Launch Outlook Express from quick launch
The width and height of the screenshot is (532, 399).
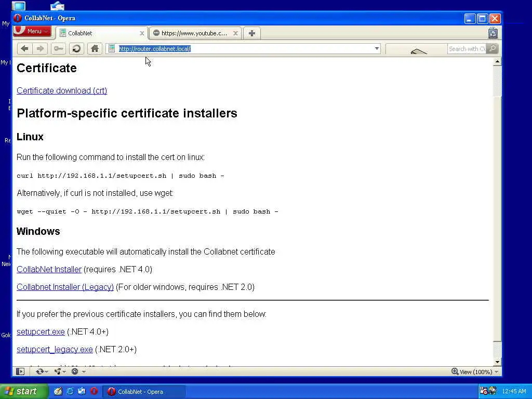click(82, 392)
